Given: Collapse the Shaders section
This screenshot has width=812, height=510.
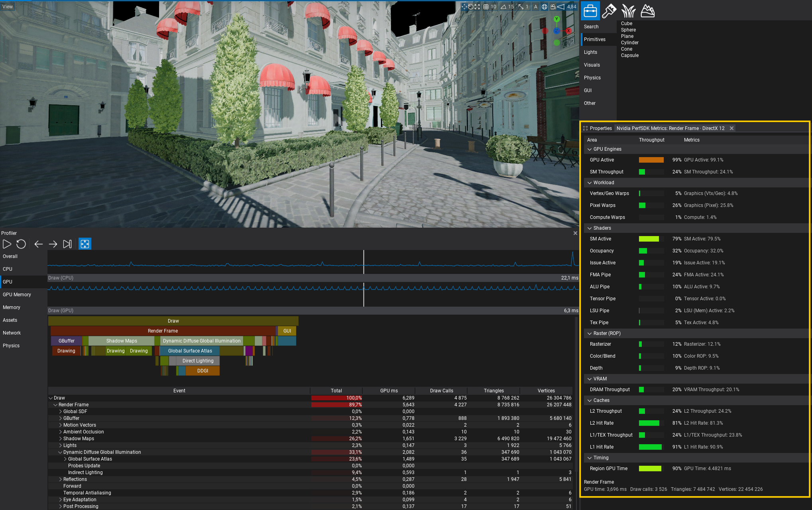Looking at the screenshot, I should click(x=590, y=228).
